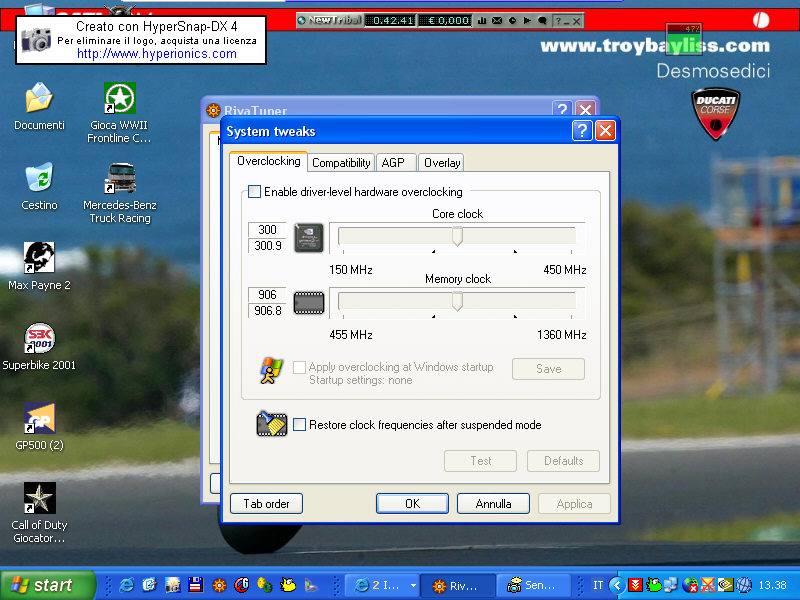
Task: Click the Ducati Corse shield logo
Action: click(715, 114)
